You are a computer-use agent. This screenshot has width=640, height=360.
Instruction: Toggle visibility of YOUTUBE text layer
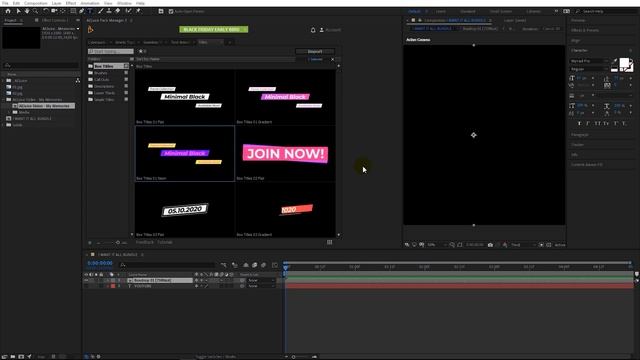(86, 286)
